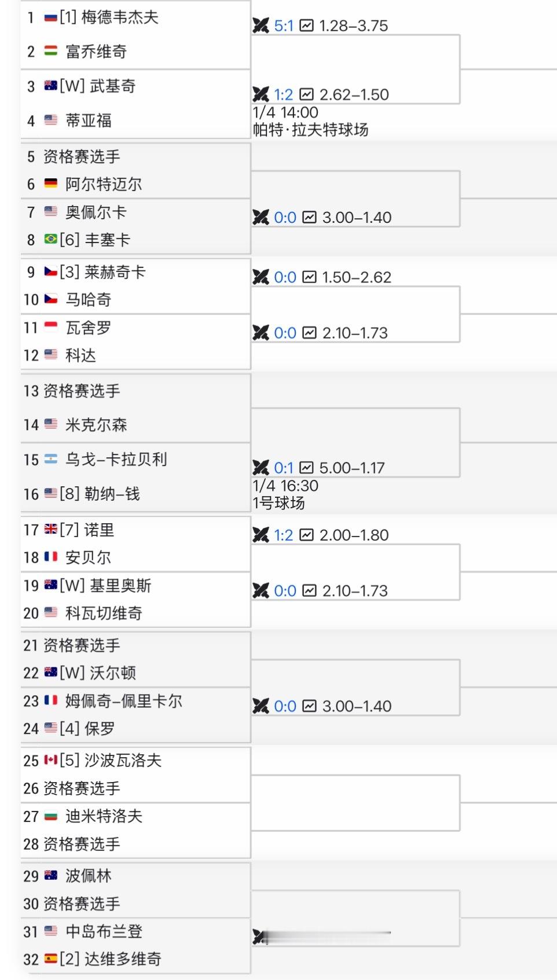The image size is (557, 980).
Task: Open the 1:2 score link in the 诺里 match
Action: [x=282, y=535]
